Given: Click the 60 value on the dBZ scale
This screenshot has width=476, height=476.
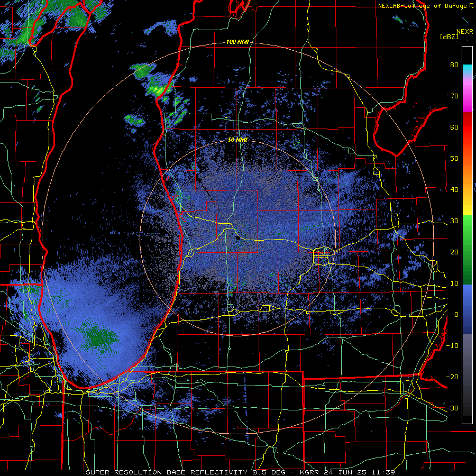Looking at the screenshot, I should [454, 127].
